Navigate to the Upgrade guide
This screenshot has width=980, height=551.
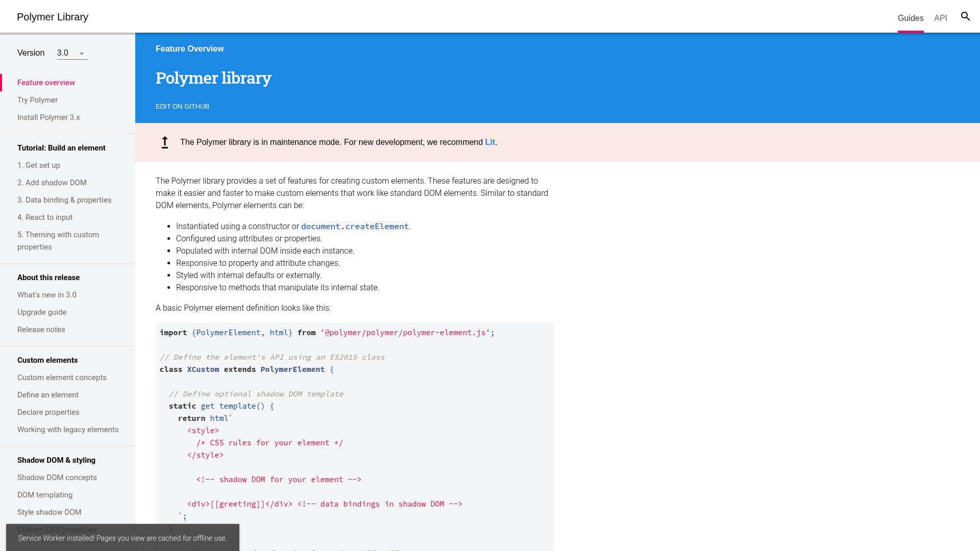42,312
